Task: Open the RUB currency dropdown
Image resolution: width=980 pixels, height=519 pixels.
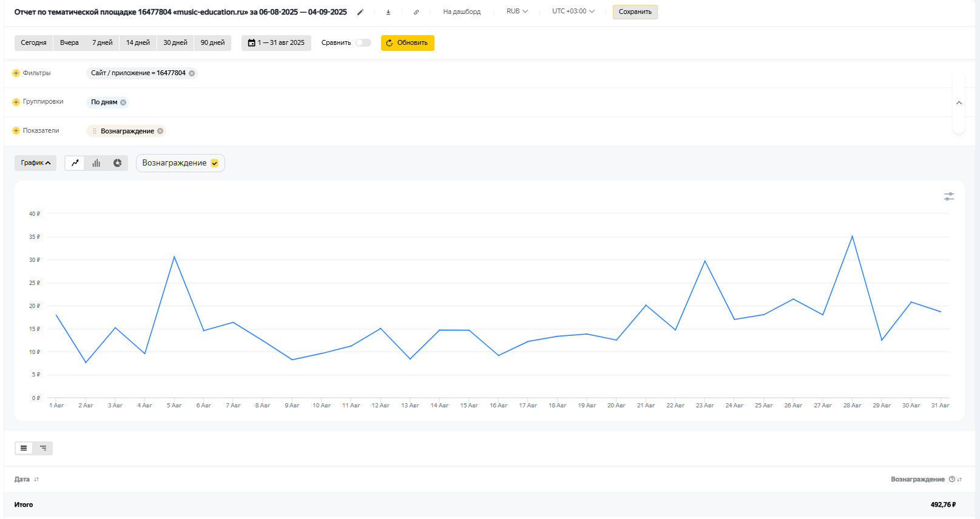Action: tap(517, 12)
